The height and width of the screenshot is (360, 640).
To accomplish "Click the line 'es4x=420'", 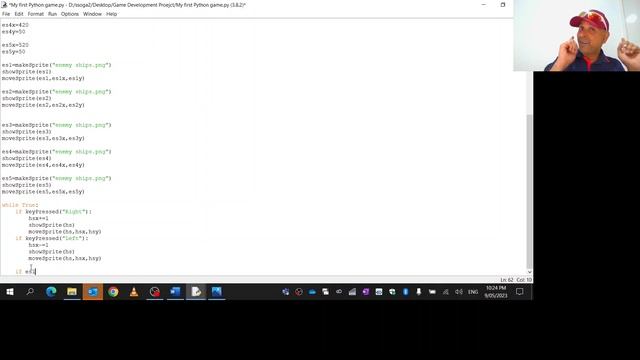I will pyautogui.click(x=15, y=25).
